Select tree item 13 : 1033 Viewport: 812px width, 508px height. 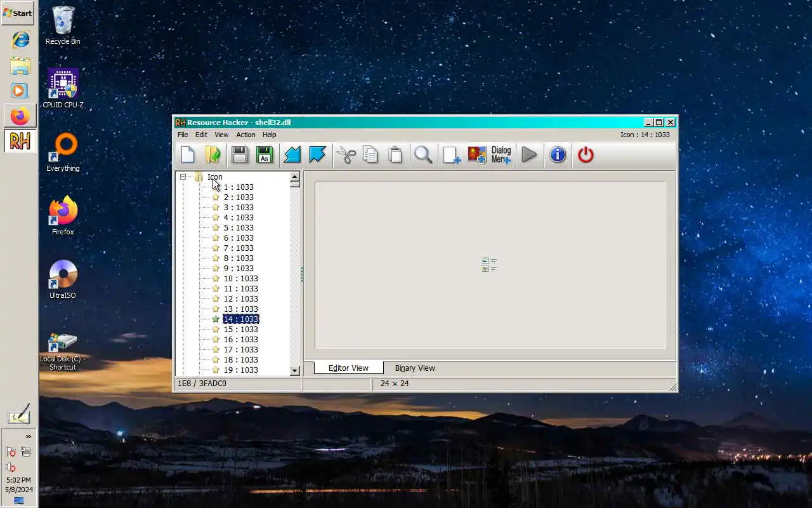(240, 309)
